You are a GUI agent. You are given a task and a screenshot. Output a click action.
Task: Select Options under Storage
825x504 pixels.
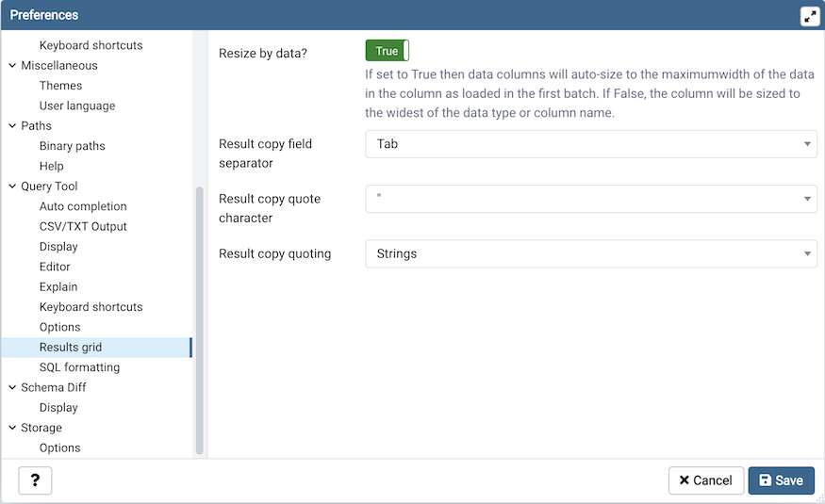coord(60,447)
